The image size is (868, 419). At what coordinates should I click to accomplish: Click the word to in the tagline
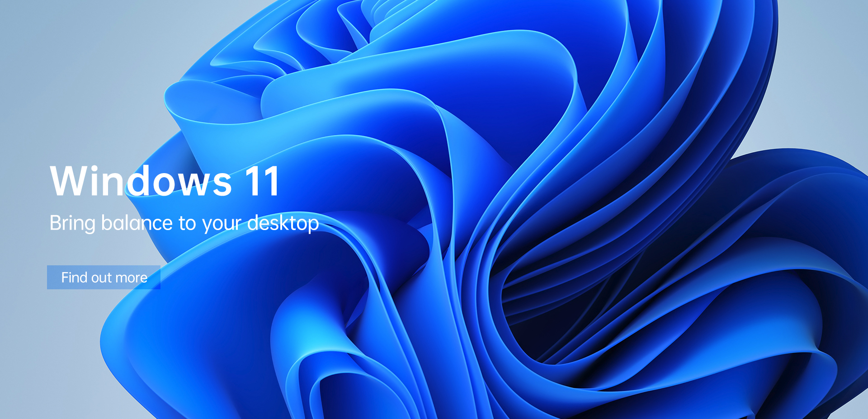(187, 223)
